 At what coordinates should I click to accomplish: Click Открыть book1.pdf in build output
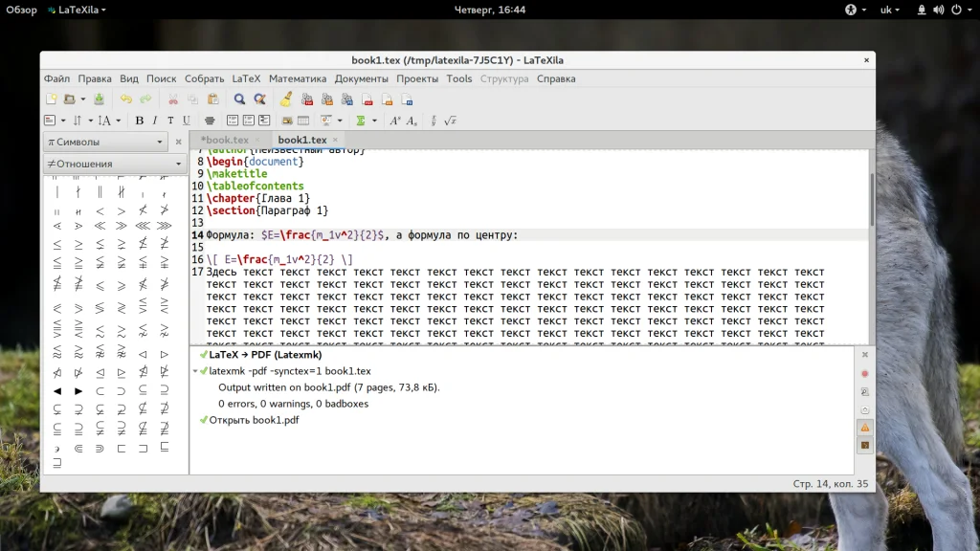pyautogui.click(x=254, y=419)
